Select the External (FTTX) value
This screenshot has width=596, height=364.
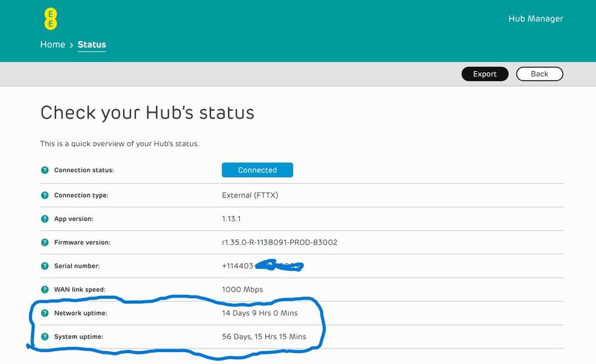(250, 195)
